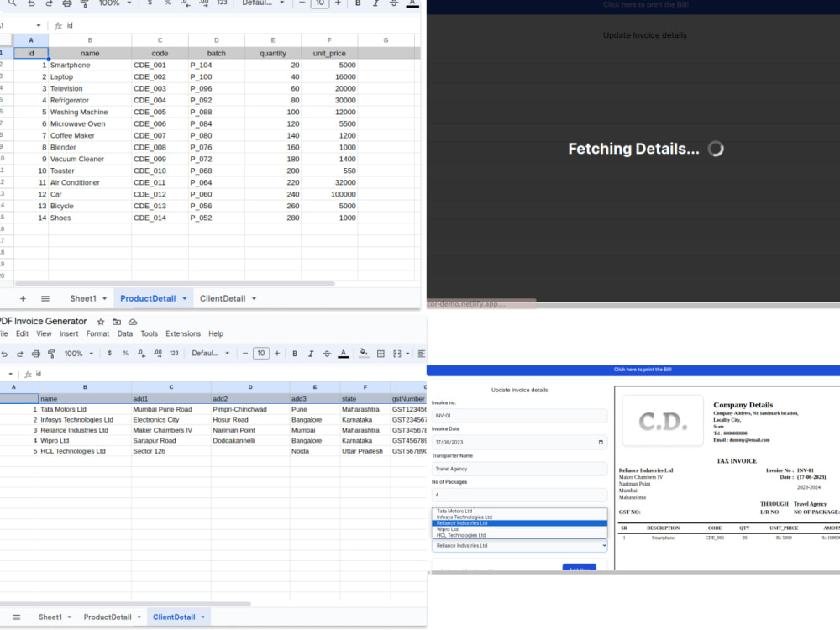Increase decimal places in ClientDetail window toolbar
Image resolution: width=840 pixels, height=630 pixels.
click(158, 354)
